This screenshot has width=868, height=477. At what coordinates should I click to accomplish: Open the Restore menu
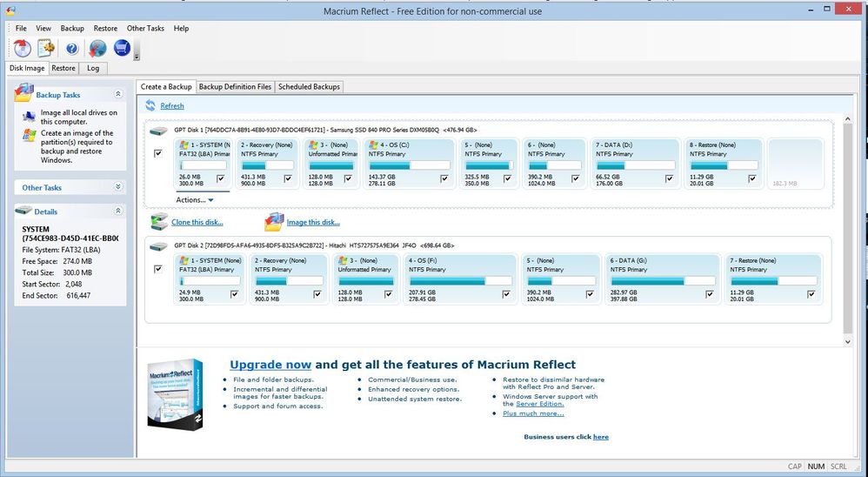tap(105, 28)
